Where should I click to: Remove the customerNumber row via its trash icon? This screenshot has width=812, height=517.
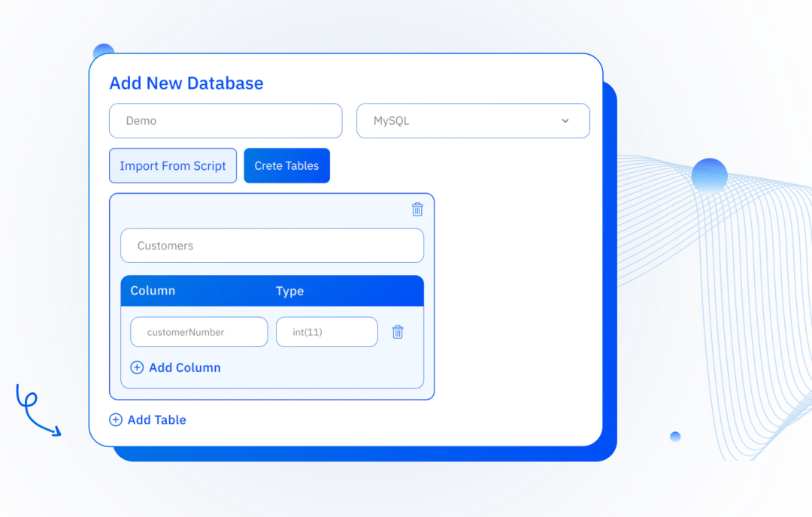398,331
